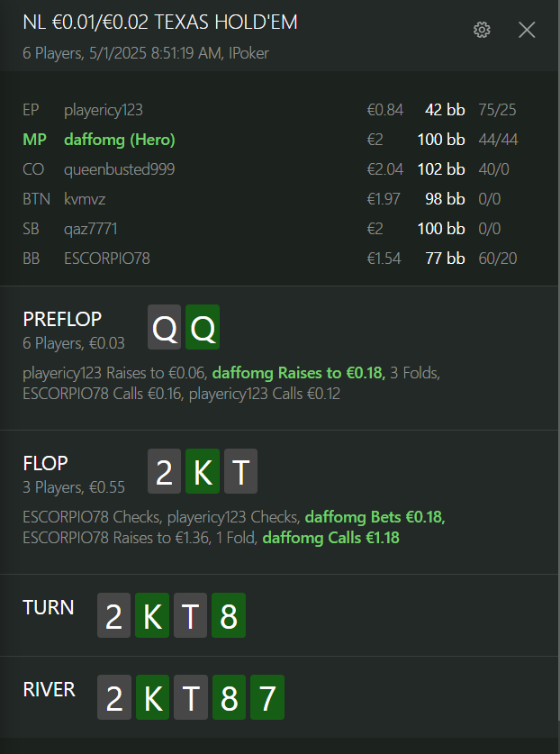The height and width of the screenshot is (754, 560).
Task: Click the green Queen hole card
Action: tap(203, 330)
